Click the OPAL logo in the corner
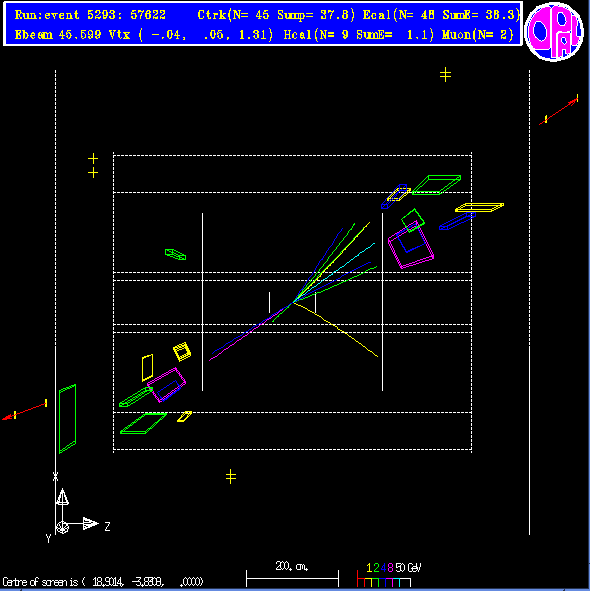 pyautogui.click(x=554, y=32)
